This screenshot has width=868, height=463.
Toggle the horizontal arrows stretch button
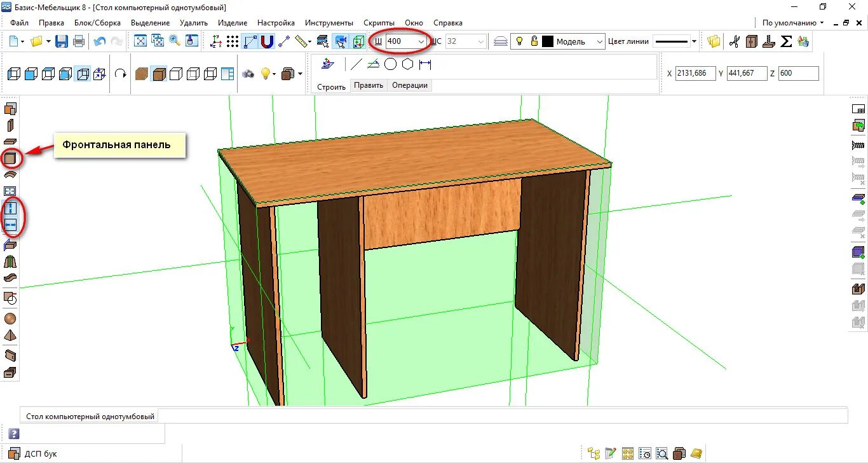click(x=10, y=225)
